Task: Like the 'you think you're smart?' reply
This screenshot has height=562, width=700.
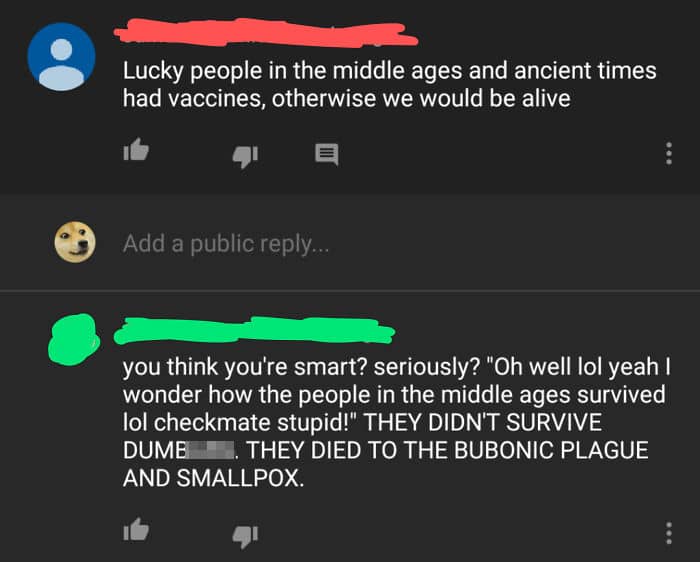Action: (136, 530)
